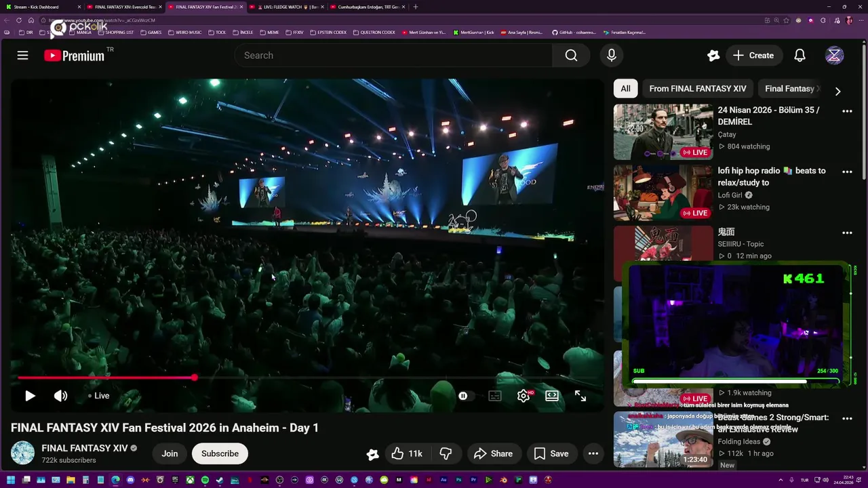Viewport: 868px width, 488px height.
Task: Switch to LIVE: FLEDGE WATCH tab
Action: (x=285, y=7)
